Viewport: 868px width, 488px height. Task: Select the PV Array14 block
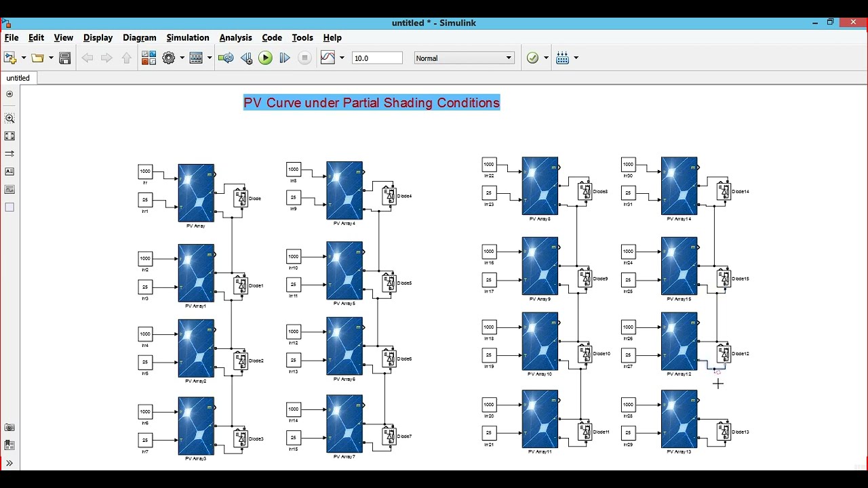tap(679, 186)
